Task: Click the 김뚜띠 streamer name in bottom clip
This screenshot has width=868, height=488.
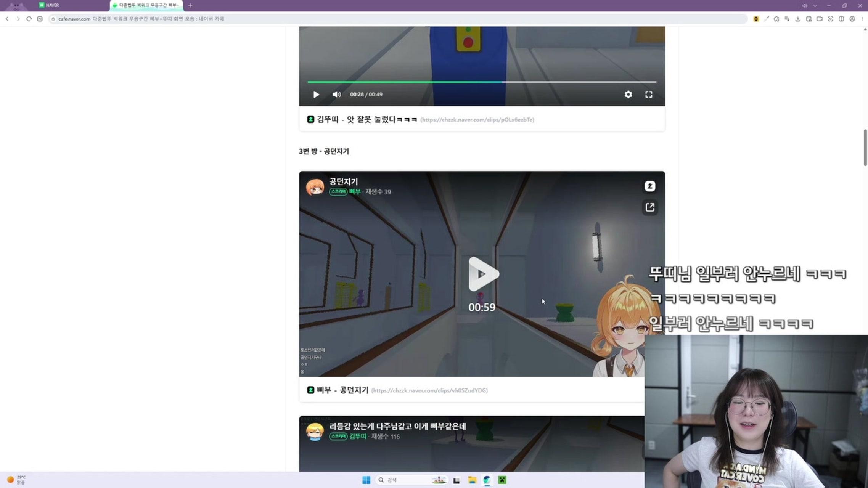Action: (x=358, y=437)
